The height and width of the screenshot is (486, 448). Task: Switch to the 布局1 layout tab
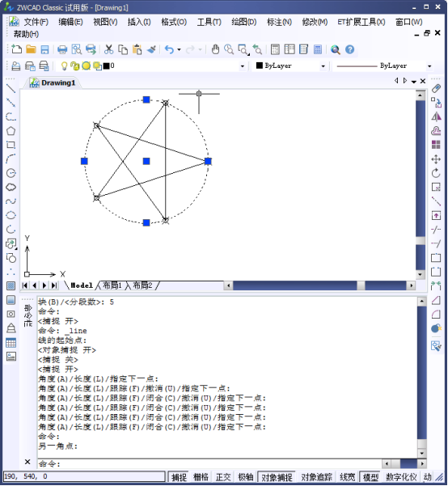click(112, 285)
